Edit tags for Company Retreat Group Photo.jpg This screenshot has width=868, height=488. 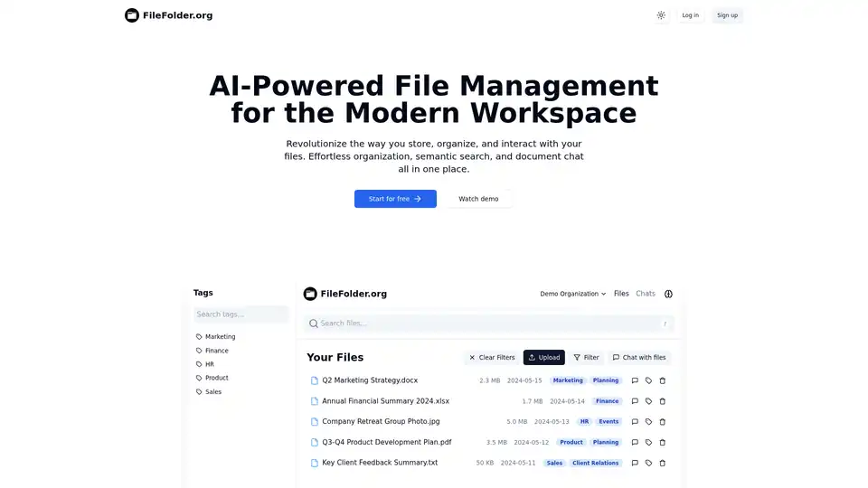coord(648,422)
